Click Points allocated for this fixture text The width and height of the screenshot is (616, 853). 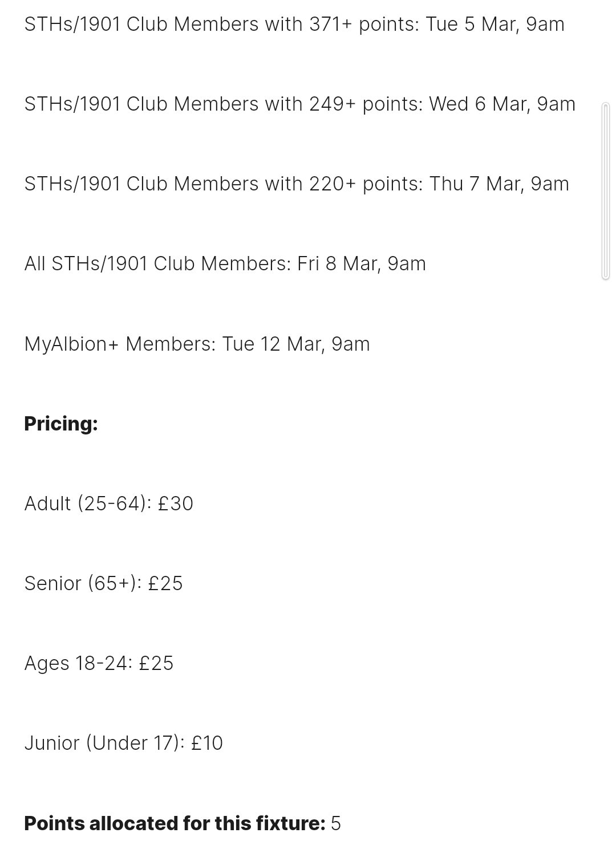click(x=175, y=823)
